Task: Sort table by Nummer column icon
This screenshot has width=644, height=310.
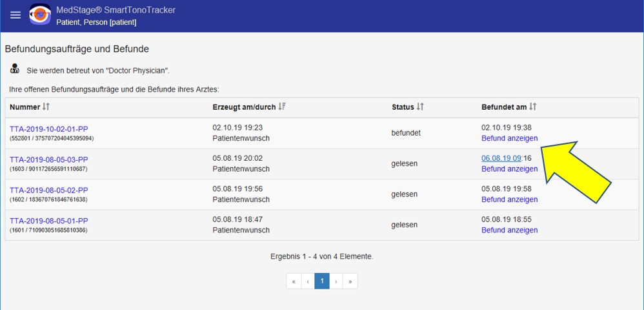Action: pos(46,107)
